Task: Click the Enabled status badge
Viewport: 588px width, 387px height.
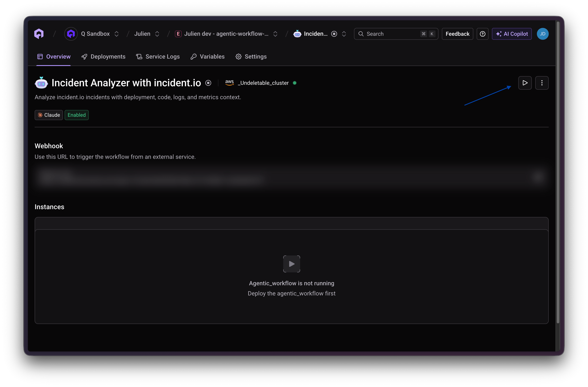Action: pyautogui.click(x=77, y=115)
